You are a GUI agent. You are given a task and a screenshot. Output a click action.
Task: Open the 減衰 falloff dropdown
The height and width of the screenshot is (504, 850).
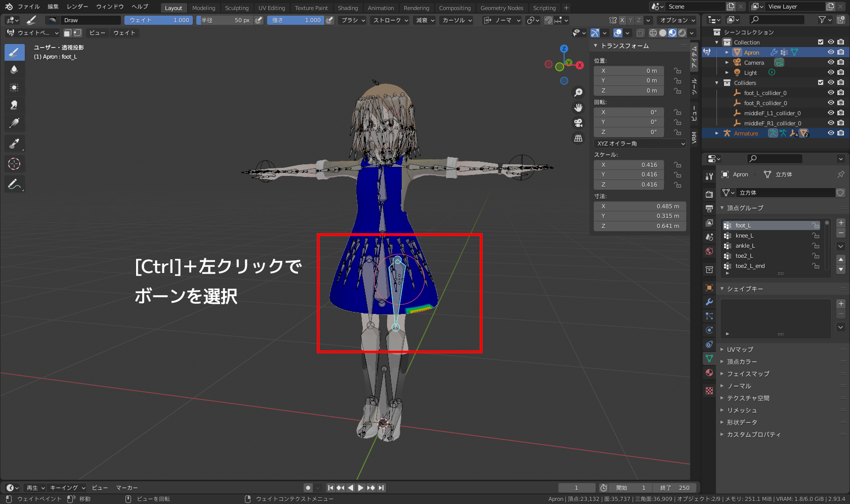coord(424,20)
